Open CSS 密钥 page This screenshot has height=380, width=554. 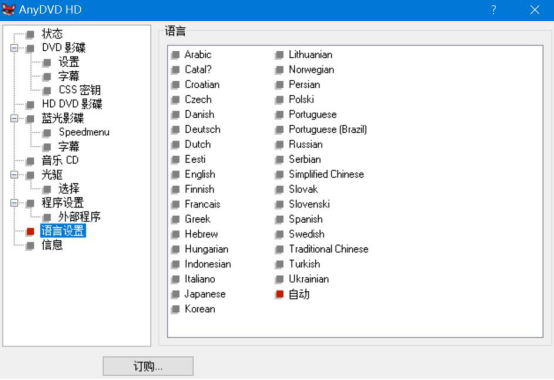coord(79,90)
